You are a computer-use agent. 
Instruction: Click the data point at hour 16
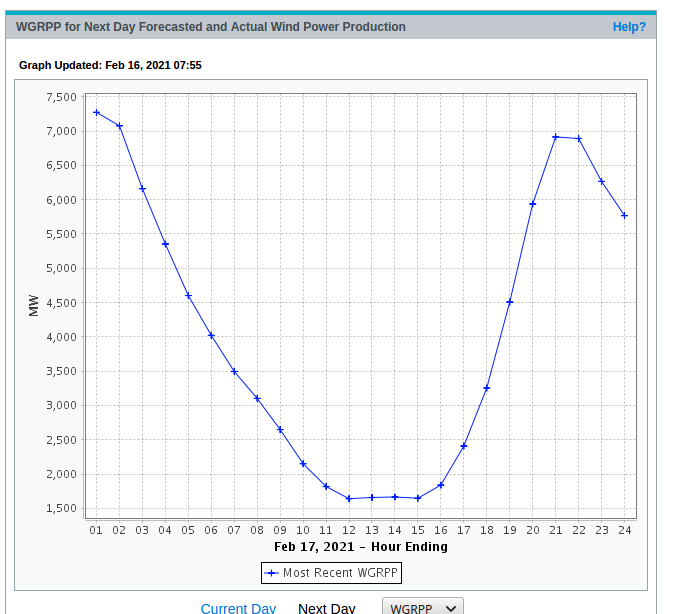coord(441,485)
